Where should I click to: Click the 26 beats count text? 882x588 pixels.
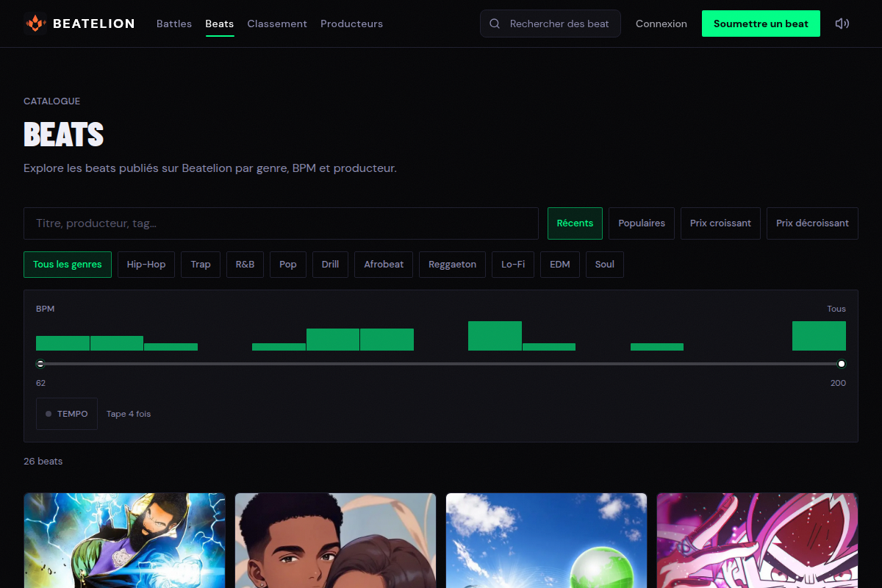tap(43, 462)
